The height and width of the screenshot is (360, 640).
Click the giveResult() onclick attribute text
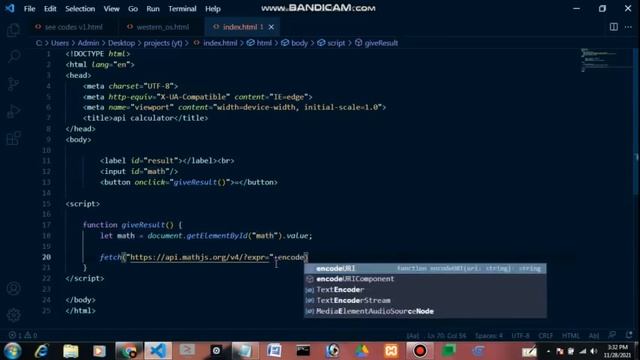click(200, 182)
